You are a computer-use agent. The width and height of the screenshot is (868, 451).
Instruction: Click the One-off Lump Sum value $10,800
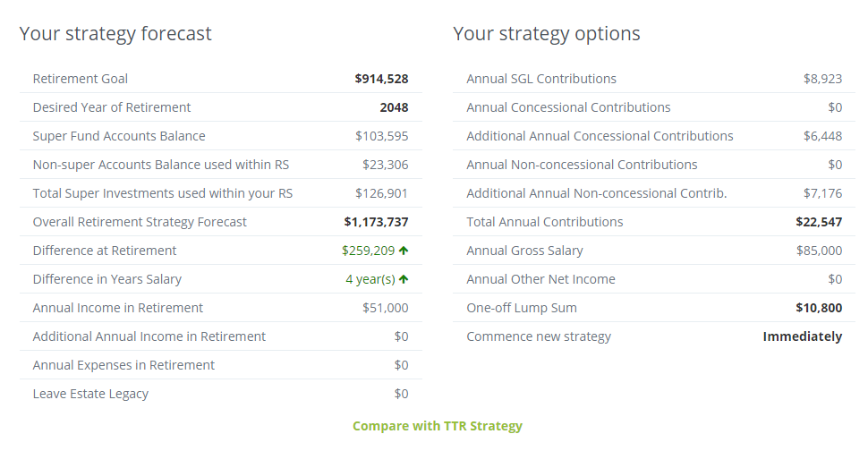click(819, 308)
